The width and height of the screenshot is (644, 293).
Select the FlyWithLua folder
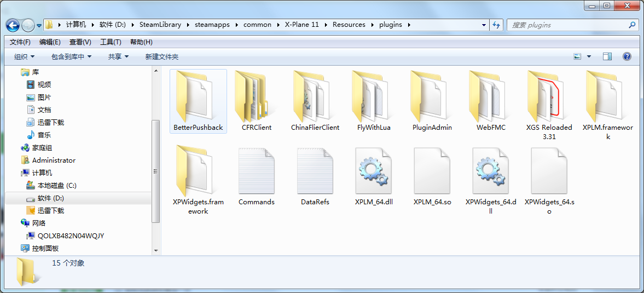tap(374, 101)
